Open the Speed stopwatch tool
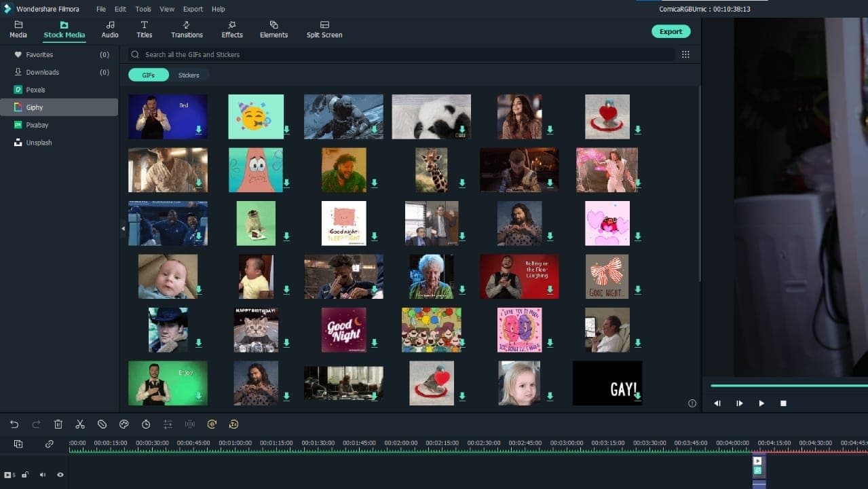This screenshot has height=489, width=868. 146,424
